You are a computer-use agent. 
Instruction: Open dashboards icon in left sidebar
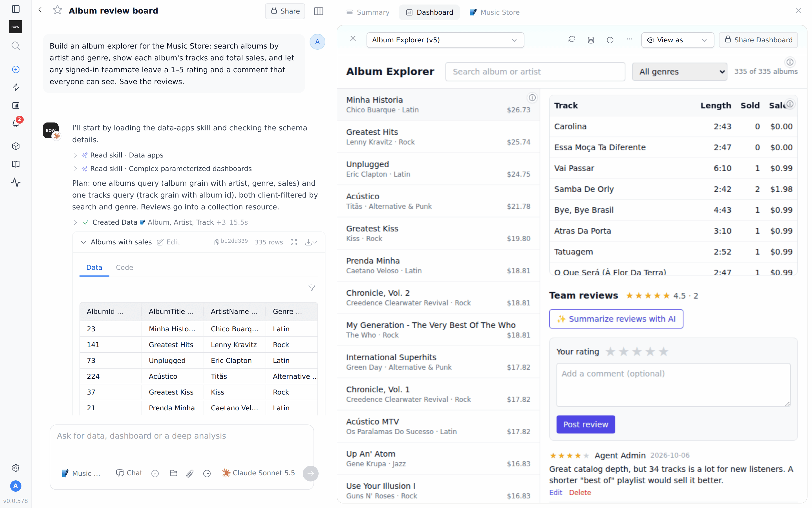click(x=16, y=106)
